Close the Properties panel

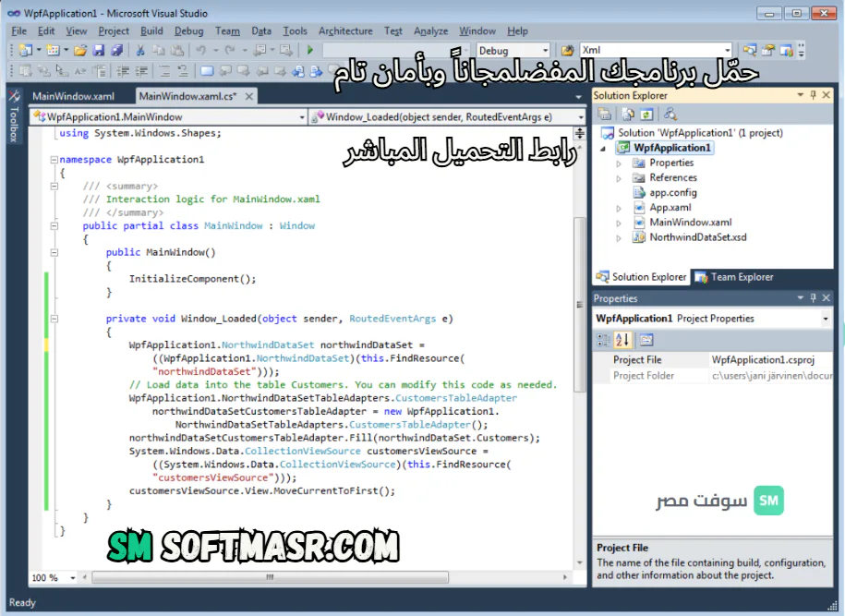point(827,298)
